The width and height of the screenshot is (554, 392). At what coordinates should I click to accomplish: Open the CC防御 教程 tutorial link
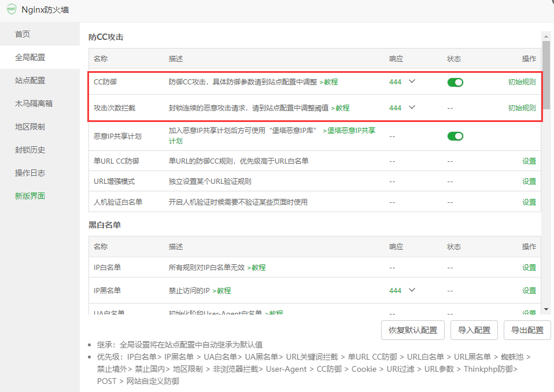click(x=328, y=82)
